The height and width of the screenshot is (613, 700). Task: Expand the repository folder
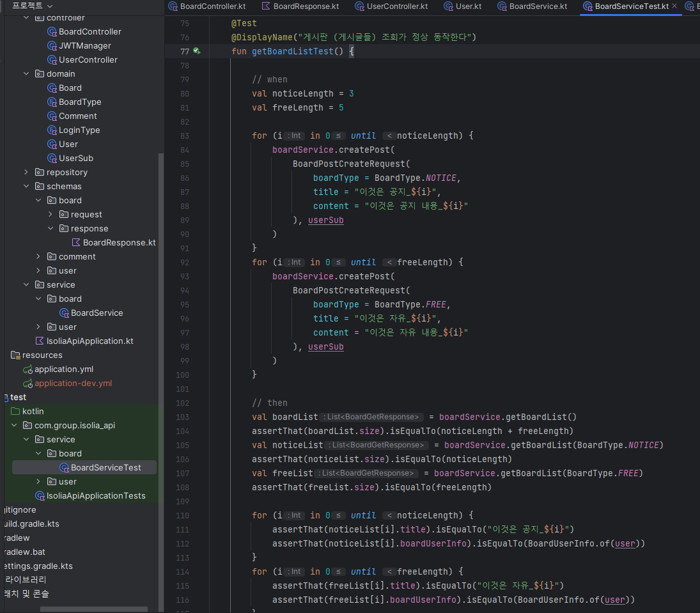(x=26, y=172)
